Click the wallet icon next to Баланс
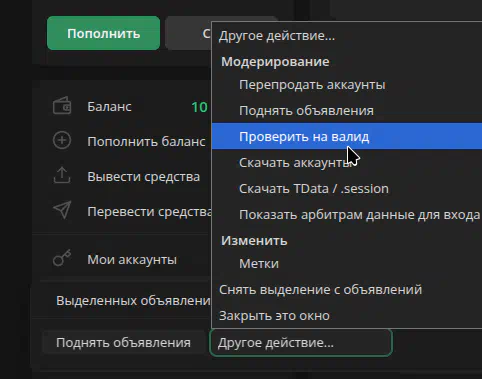This screenshot has width=482, height=379. pos(62,106)
